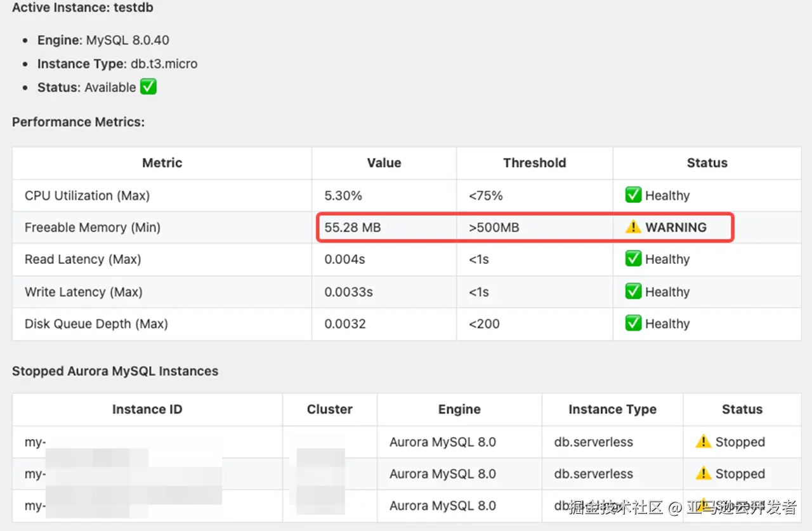
Task: Click the 5.30% CPU value cell
Action: (343, 195)
